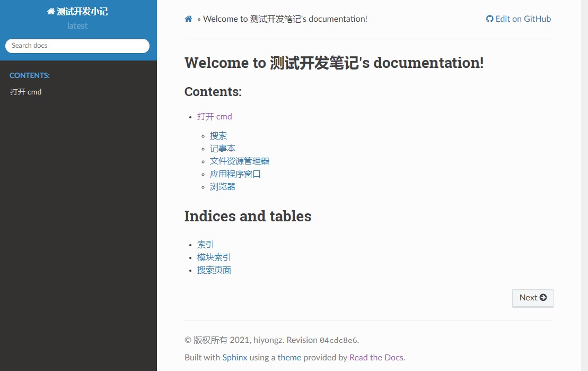Click the Indices and tables heading
This screenshot has width=588, height=371.
click(248, 217)
